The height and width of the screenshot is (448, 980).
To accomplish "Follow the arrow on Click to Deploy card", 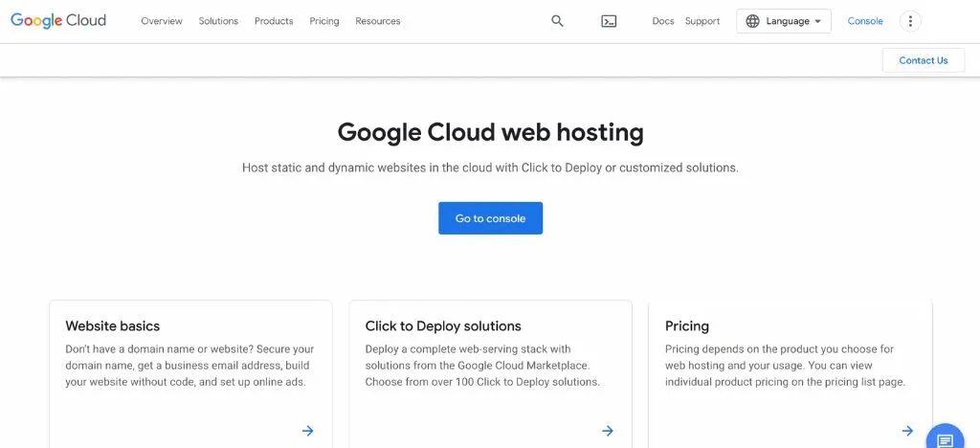I will click(608, 431).
